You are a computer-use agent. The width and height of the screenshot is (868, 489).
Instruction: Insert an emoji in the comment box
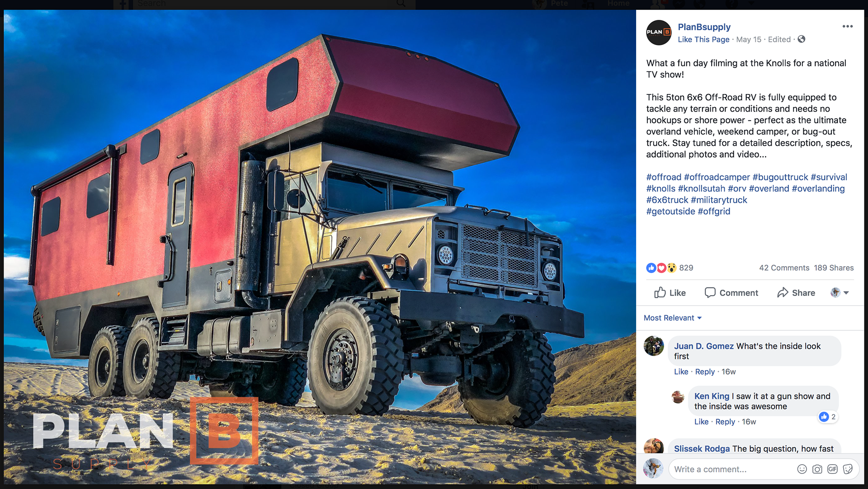tap(802, 469)
